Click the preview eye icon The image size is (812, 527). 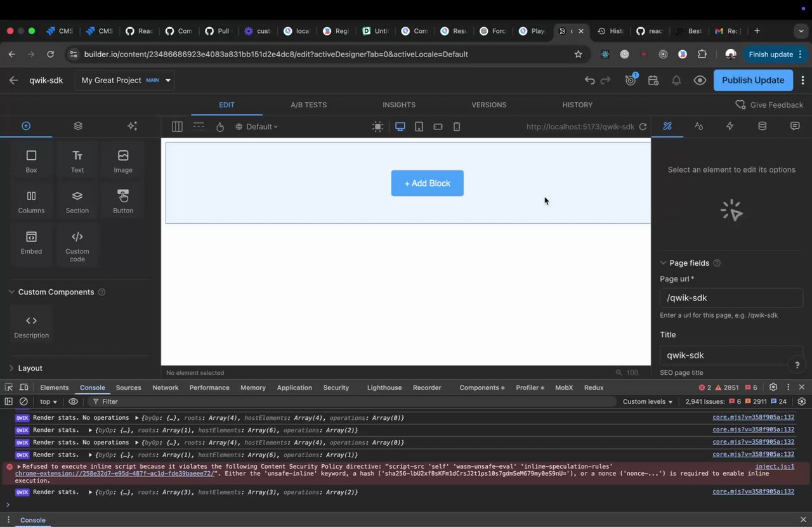coord(700,81)
